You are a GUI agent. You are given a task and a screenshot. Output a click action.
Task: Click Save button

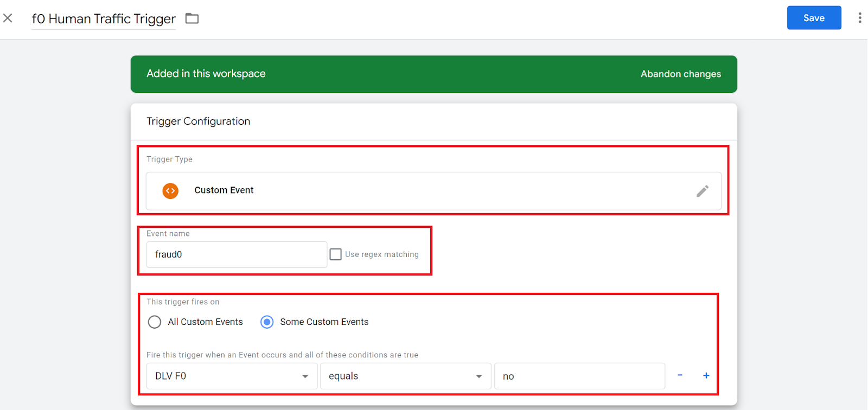click(x=814, y=18)
